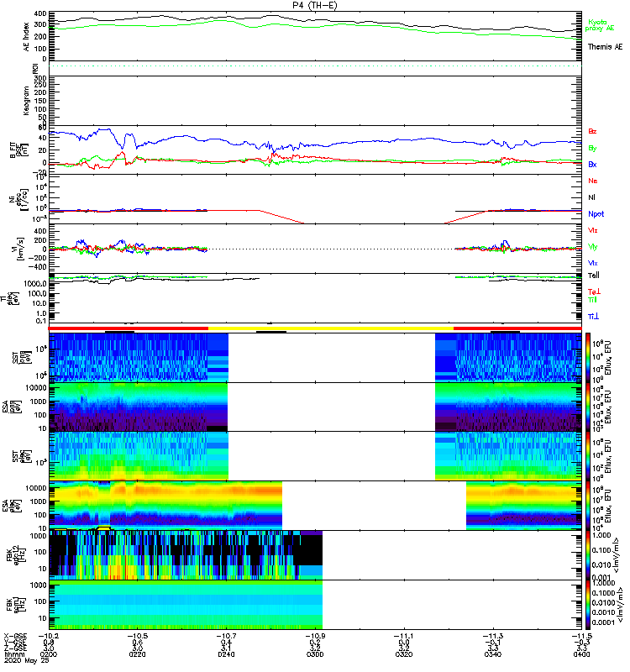Click the 0400 time tick label
This screenshot has height=672, width=630.
click(581, 654)
